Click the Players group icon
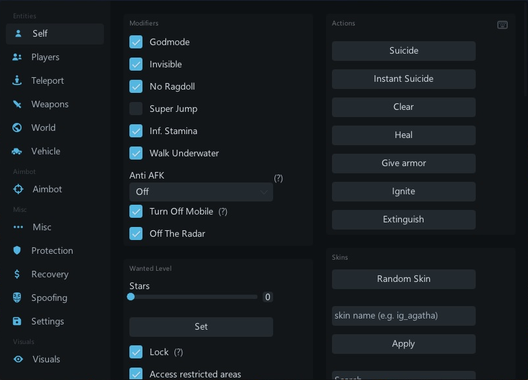This screenshot has height=380, width=528. 17,57
